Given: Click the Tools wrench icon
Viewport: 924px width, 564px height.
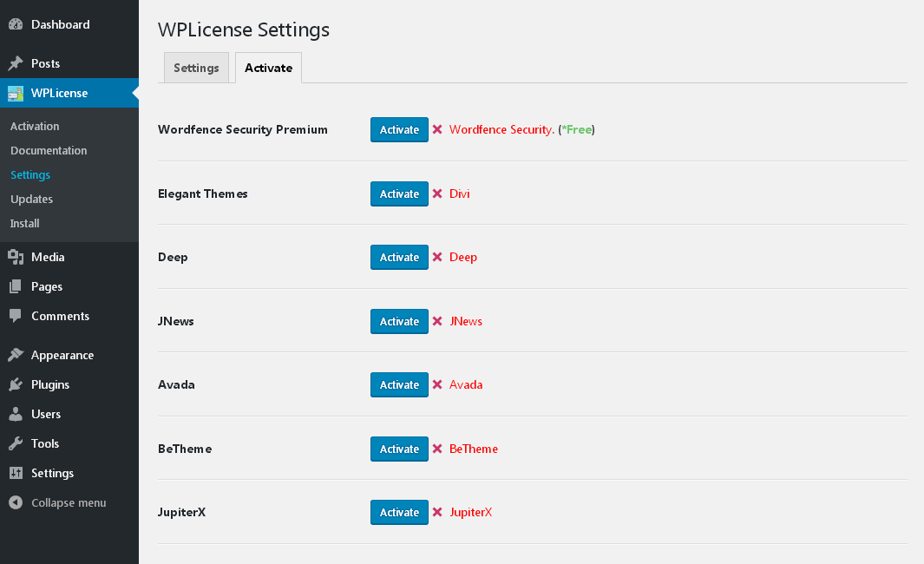Looking at the screenshot, I should point(16,443).
